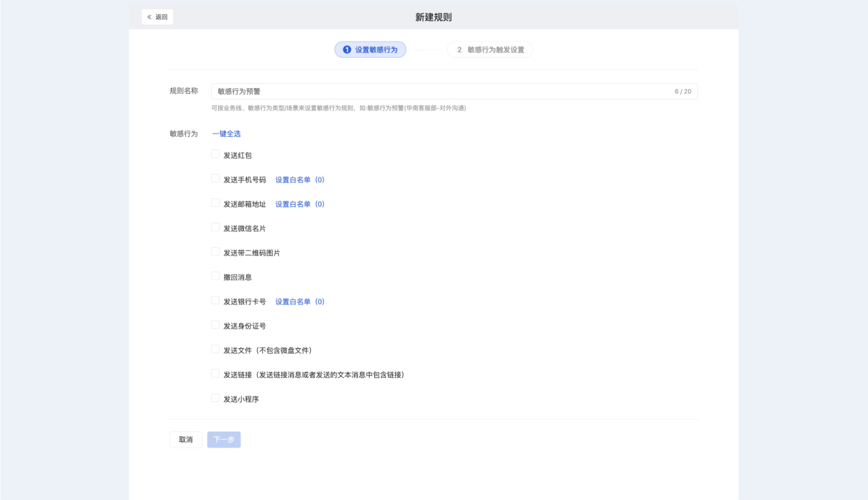Select step 1 设置敏感行为

[370, 50]
